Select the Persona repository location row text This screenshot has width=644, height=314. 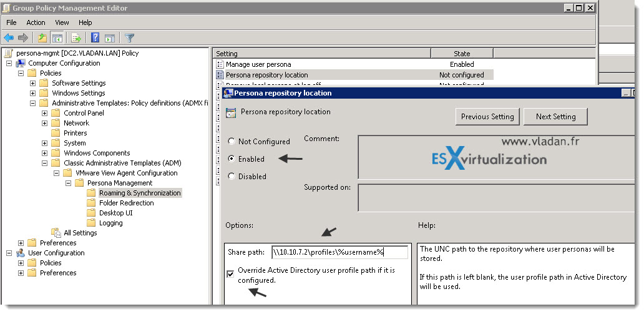point(267,75)
